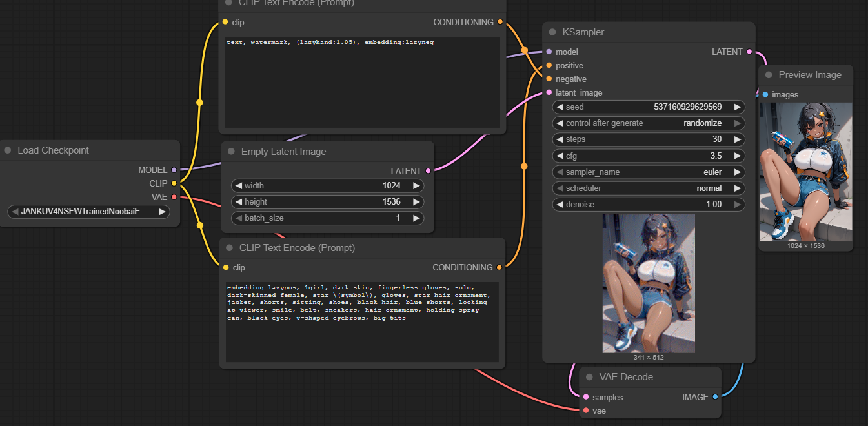Image resolution: width=868 pixels, height=426 pixels.
Task: Click the vae input port on VAE Decode
Action: point(586,411)
